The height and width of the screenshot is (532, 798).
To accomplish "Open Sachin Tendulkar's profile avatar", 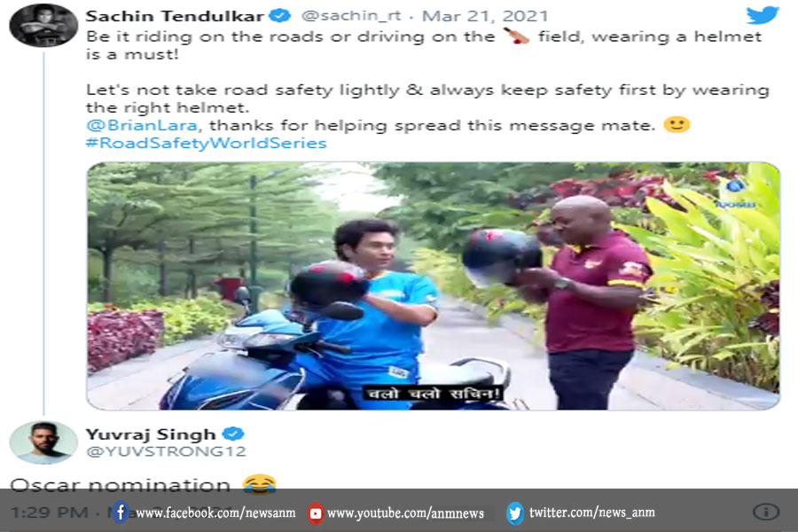I will coord(43,25).
